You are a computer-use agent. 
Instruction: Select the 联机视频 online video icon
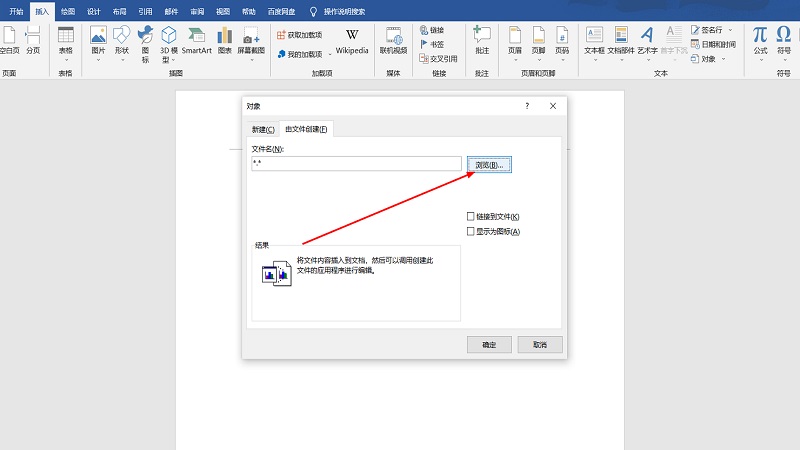393,40
